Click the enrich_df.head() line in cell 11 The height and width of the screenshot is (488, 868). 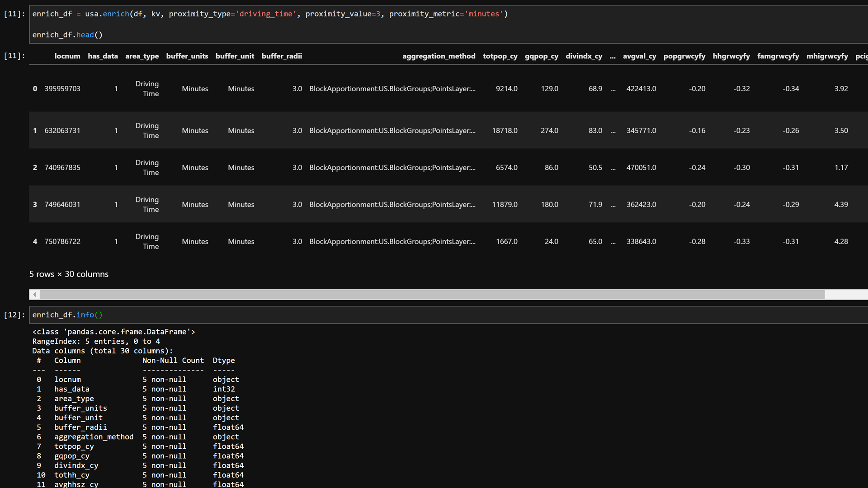pyautogui.click(x=67, y=35)
